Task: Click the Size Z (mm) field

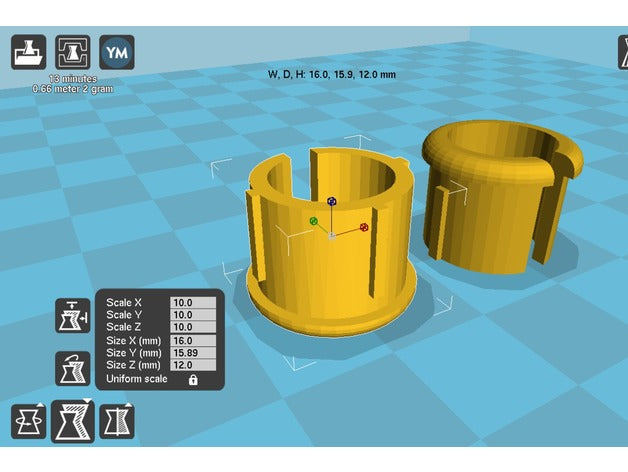Action: tap(193, 365)
